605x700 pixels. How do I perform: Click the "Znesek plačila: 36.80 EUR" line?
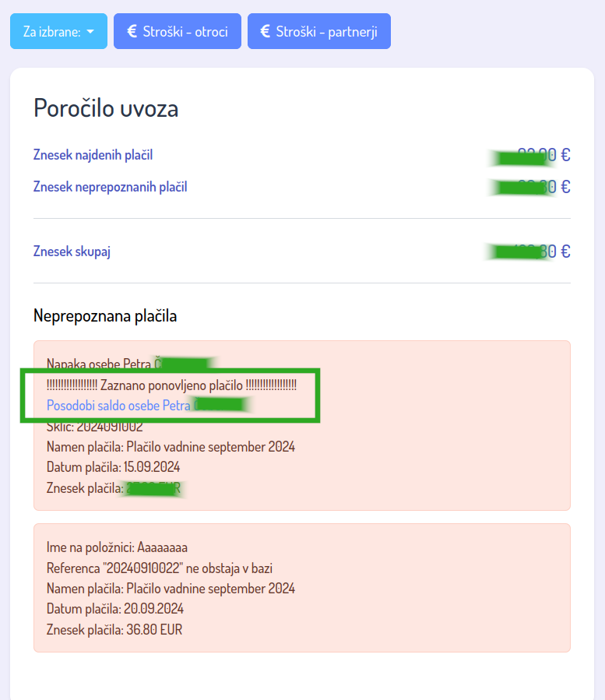click(114, 630)
